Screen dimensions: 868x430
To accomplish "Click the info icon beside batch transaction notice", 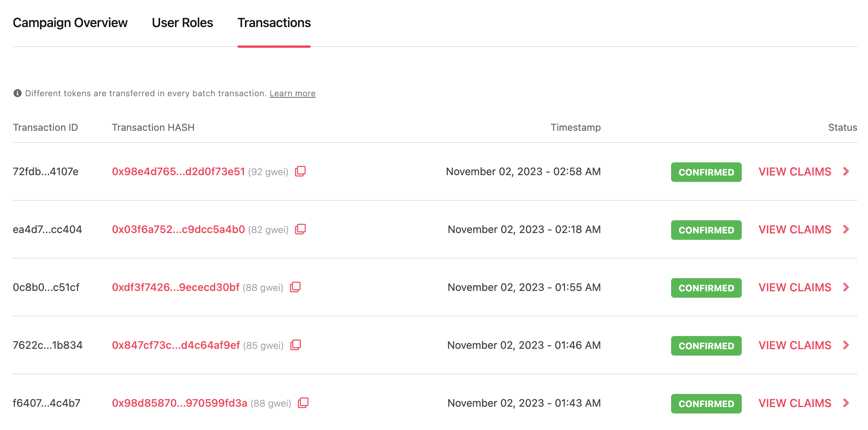I will pyautogui.click(x=17, y=93).
